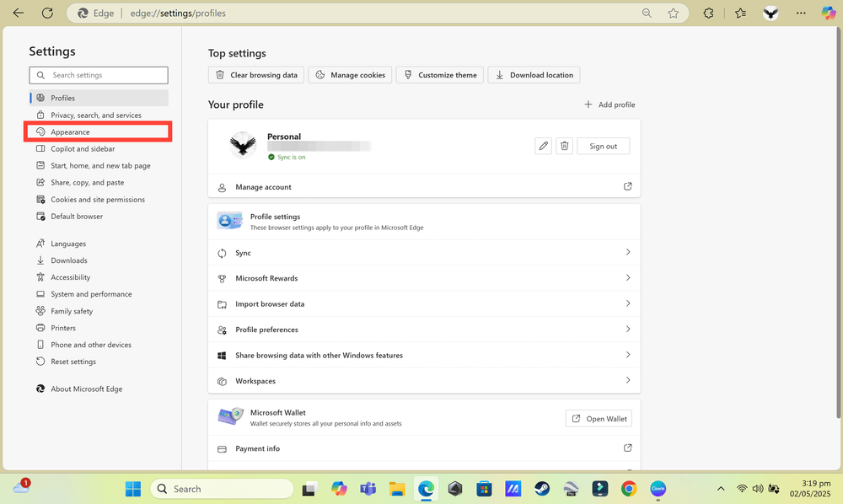
Task: Open Privacy, search, and services settings
Action: [99, 115]
